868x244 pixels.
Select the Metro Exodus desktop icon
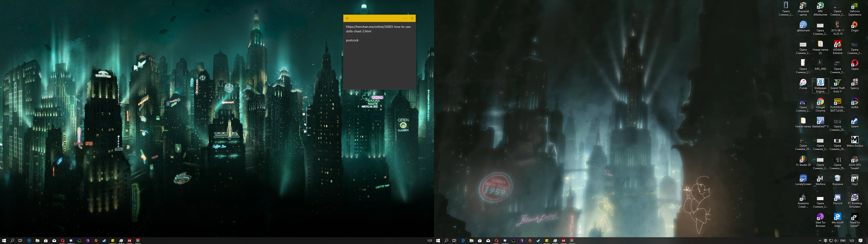coord(855,142)
